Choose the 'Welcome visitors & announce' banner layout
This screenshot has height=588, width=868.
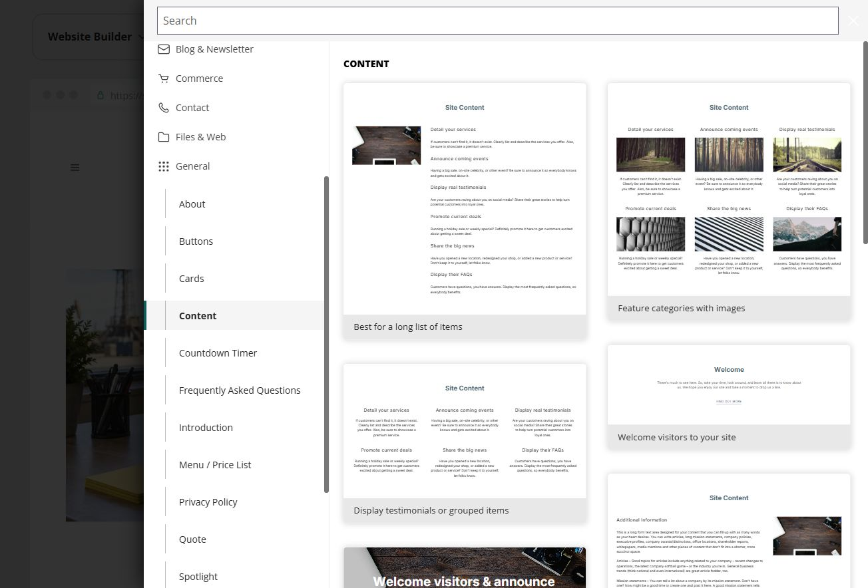point(465,567)
